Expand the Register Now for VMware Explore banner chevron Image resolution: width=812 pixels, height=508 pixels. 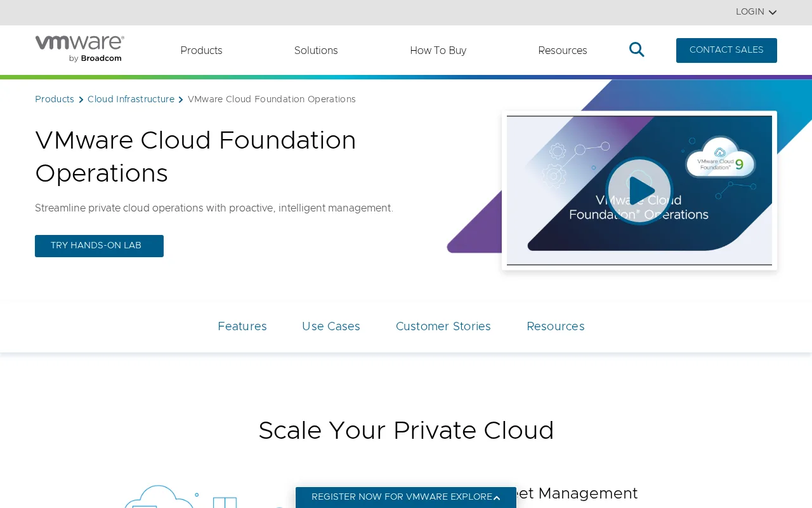(497, 498)
